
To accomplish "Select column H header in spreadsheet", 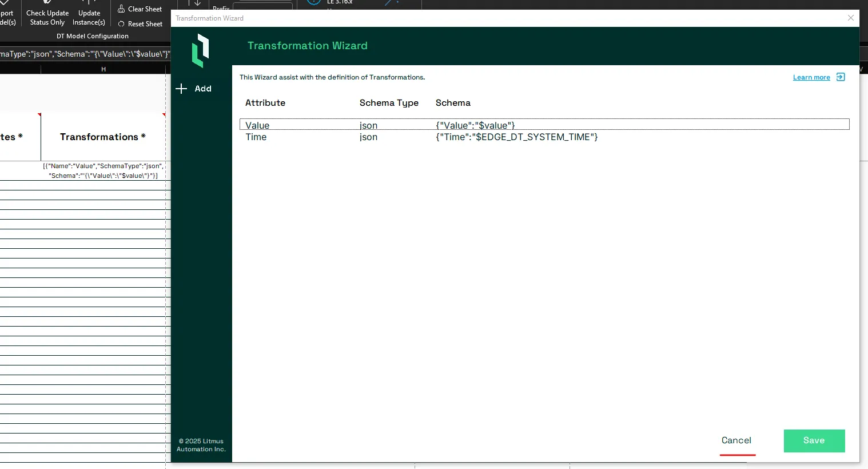I will 103,69.
